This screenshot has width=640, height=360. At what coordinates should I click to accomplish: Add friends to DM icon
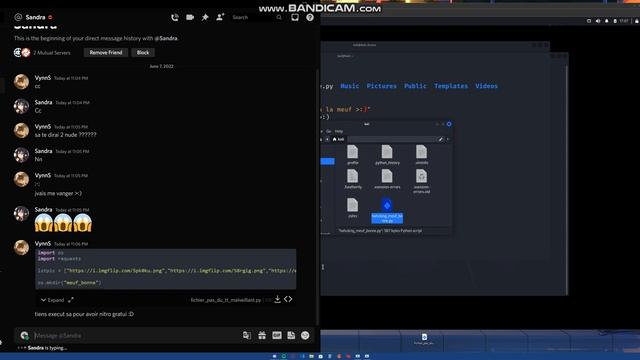click(220, 17)
